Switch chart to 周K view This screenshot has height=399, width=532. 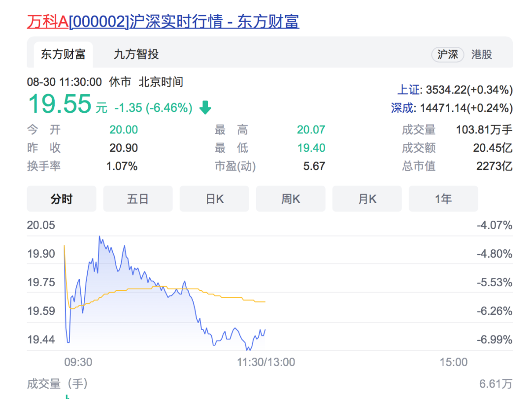point(291,199)
